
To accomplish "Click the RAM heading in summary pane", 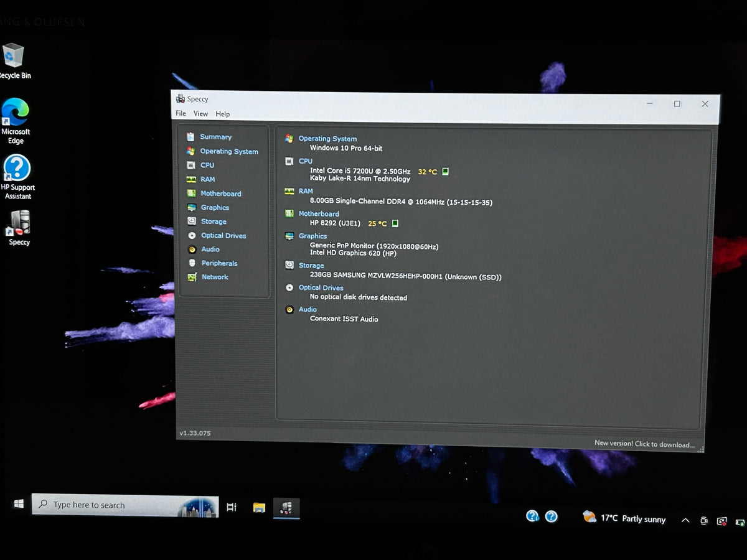I will point(306,192).
